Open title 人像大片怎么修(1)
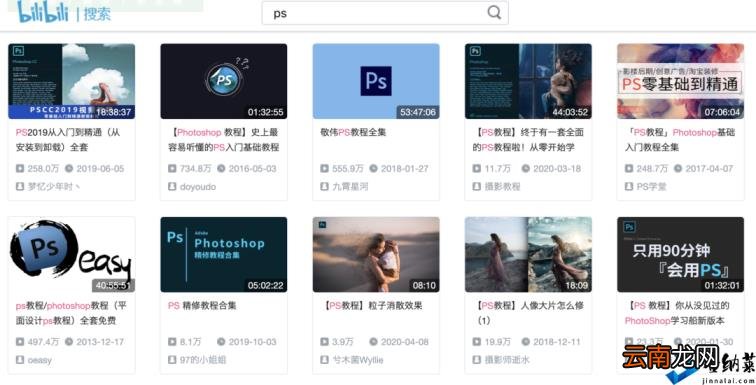This screenshot has height=385, width=756. [x=528, y=313]
